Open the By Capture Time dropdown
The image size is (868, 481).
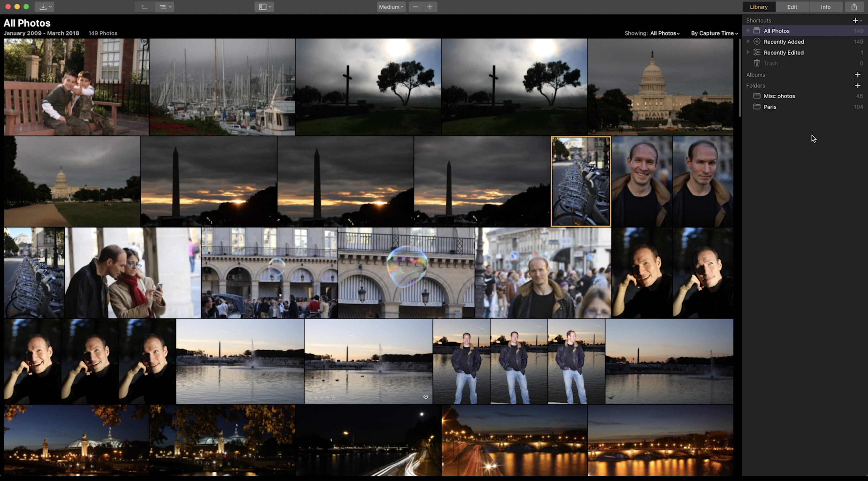[714, 33]
